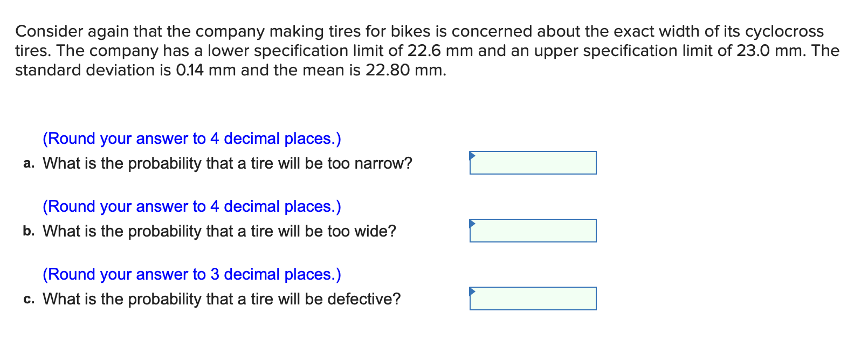Select the too-narrow probability input box

[x=534, y=163]
